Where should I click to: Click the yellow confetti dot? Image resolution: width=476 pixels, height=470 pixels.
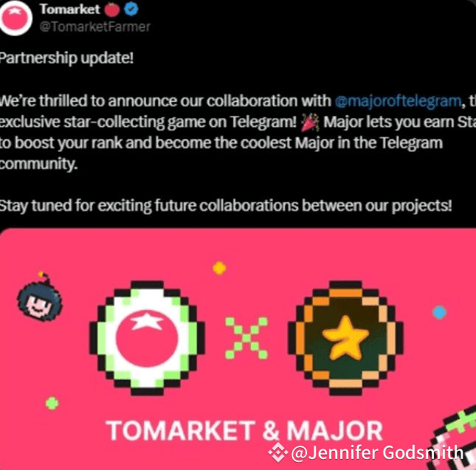(219, 269)
